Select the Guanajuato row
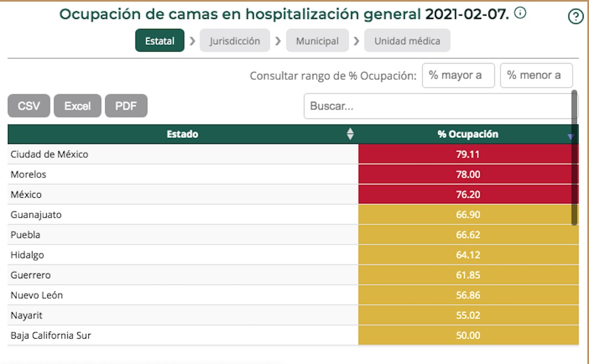 [x=183, y=215]
